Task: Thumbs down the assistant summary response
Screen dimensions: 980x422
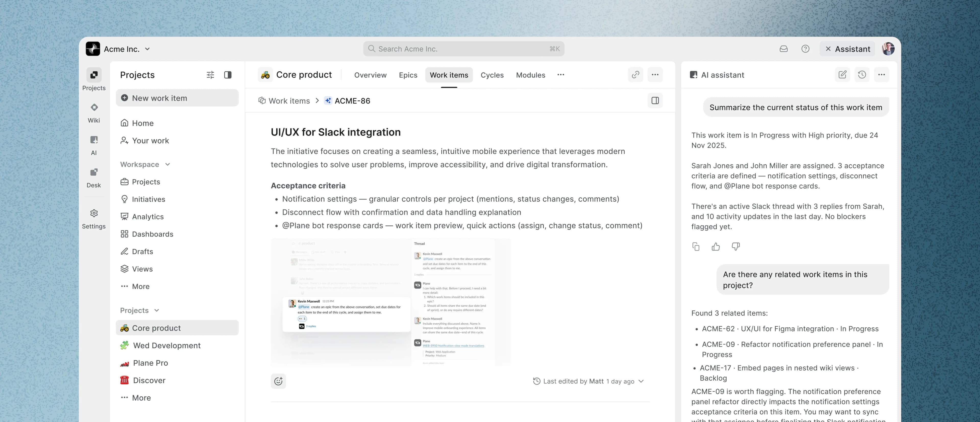Action: point(735,247)
